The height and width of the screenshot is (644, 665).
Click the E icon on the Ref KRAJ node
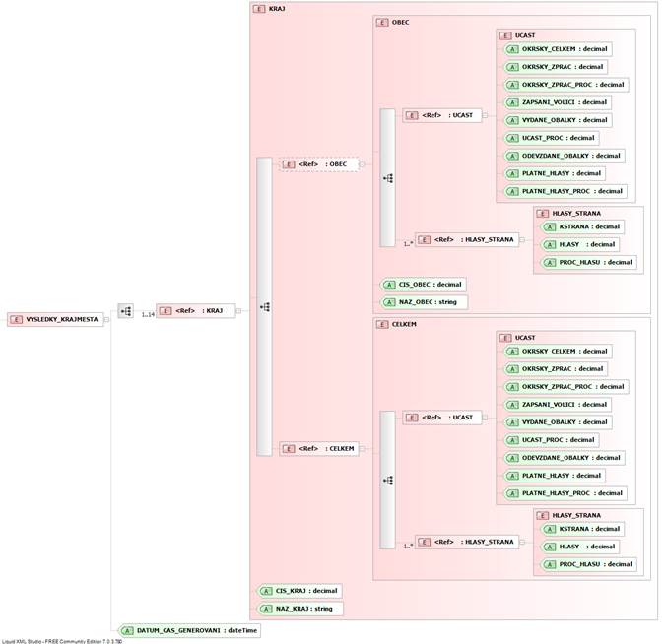(165, 311)
